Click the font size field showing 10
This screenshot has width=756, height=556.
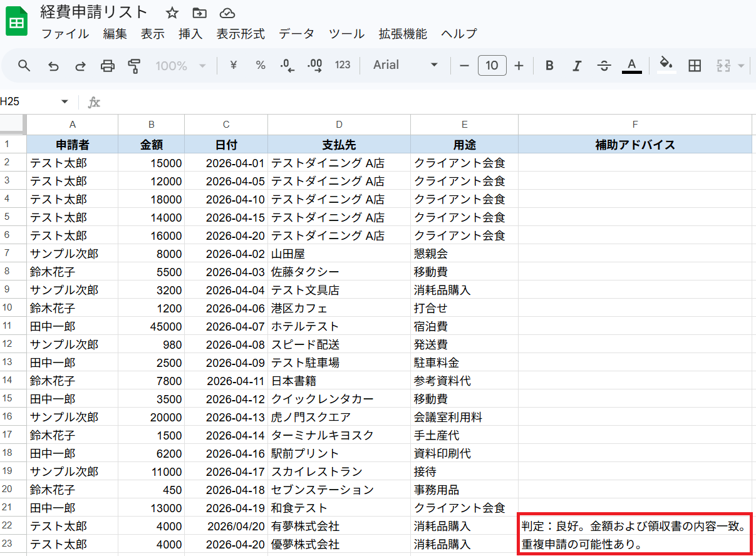[492, 65]
